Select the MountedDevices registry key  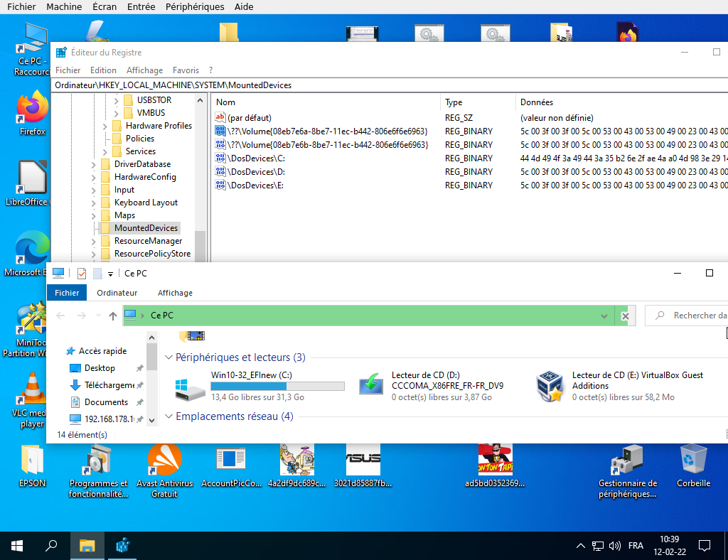(146, 228)
